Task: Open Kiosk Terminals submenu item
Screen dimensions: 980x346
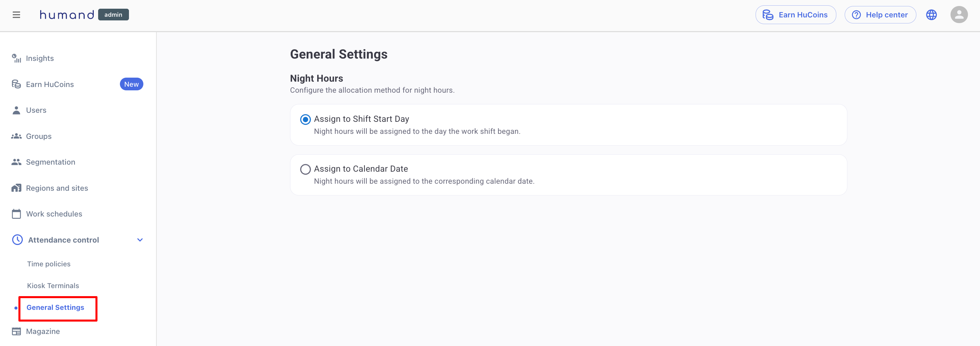Action: [x=53, y=285]
